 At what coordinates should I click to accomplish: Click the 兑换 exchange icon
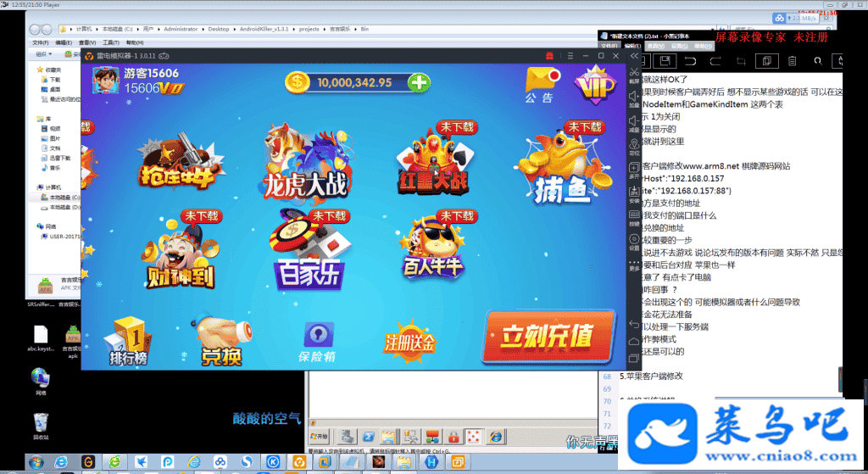[x=220, y=342]
